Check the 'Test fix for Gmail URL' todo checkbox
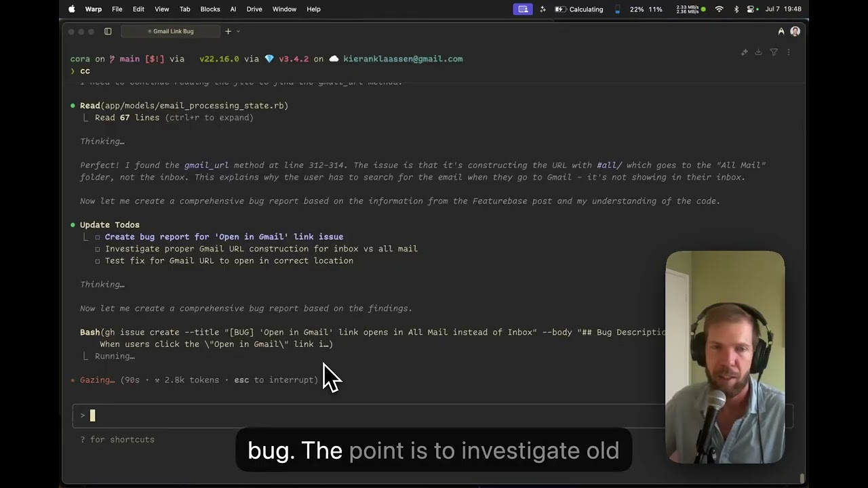The height and width of the screenshot is (488, 868). click(98, 261)
